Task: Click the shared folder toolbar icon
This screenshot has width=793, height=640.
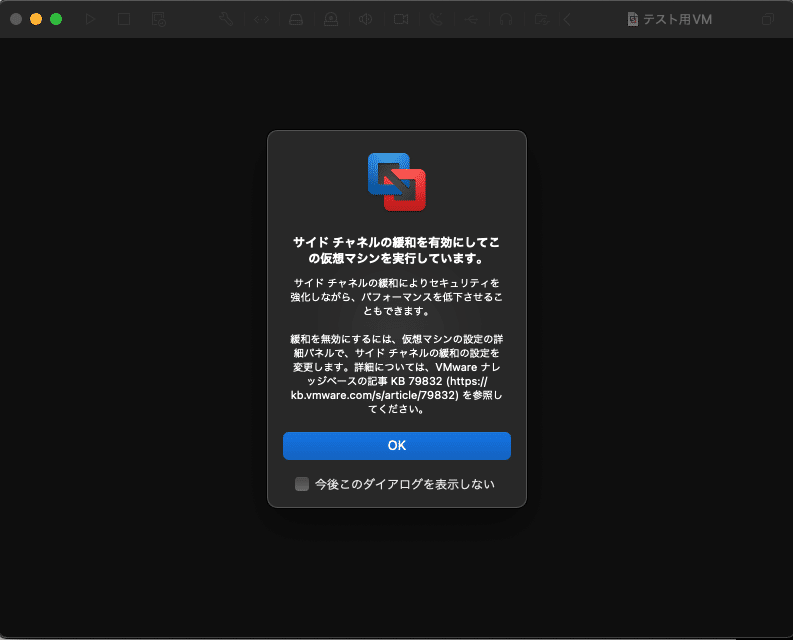Action: [542, 19]
